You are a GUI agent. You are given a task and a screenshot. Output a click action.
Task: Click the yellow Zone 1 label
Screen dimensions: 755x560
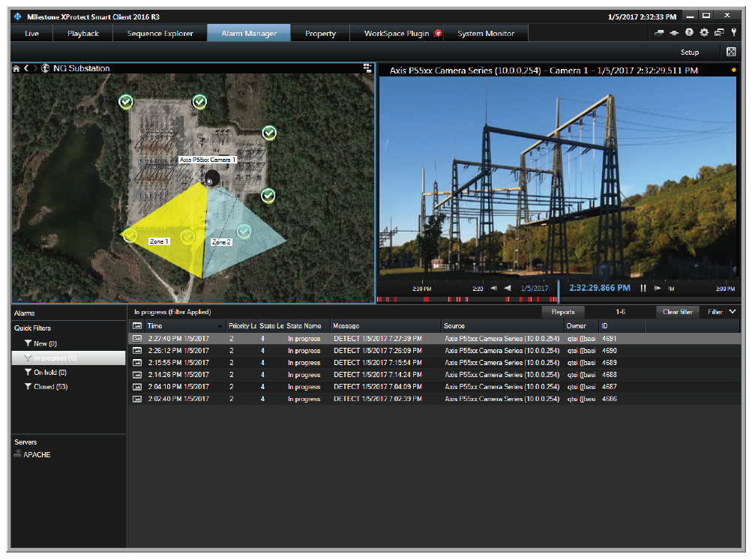click(x=158, y=241)
